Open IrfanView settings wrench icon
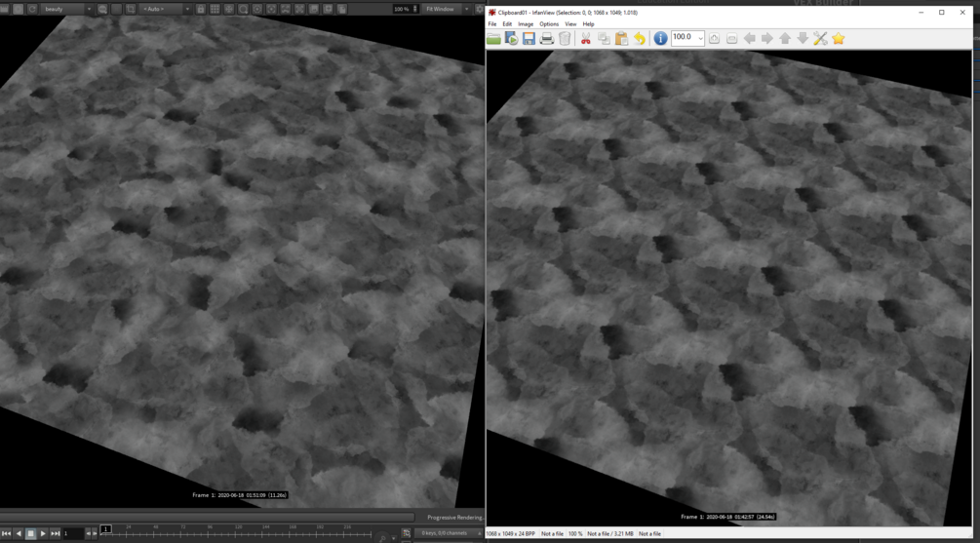 tap(821, 39)
